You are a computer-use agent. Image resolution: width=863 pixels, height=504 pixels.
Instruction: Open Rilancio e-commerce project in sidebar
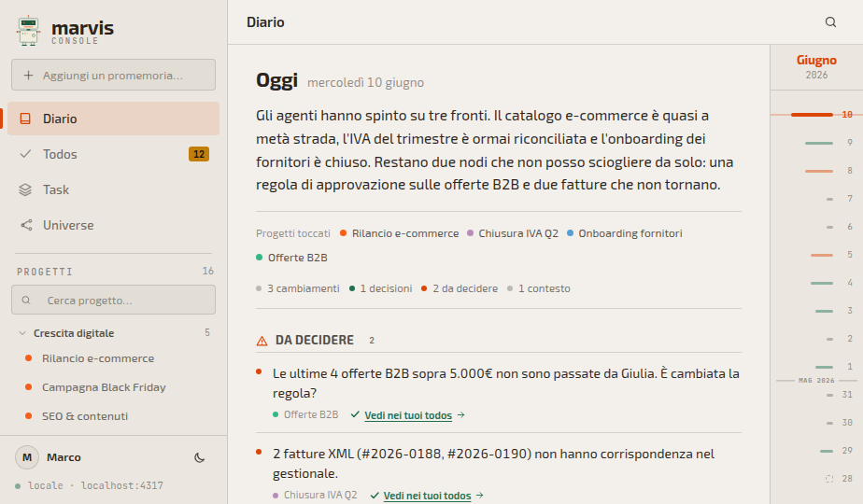coord(98,358)
